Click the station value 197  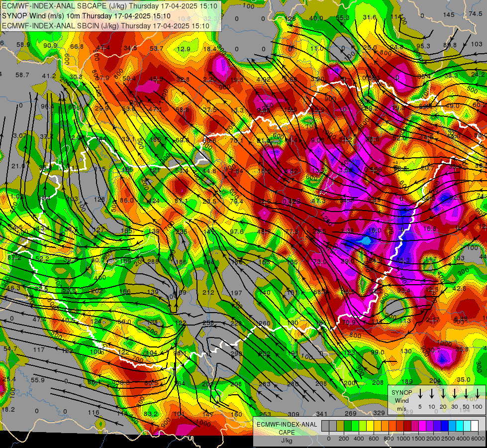click(236, 293)
